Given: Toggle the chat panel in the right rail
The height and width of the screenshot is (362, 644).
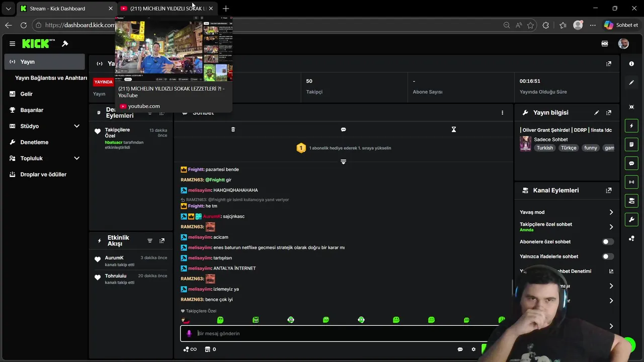Looking at the screenshot, I should [x=631, y=163].
